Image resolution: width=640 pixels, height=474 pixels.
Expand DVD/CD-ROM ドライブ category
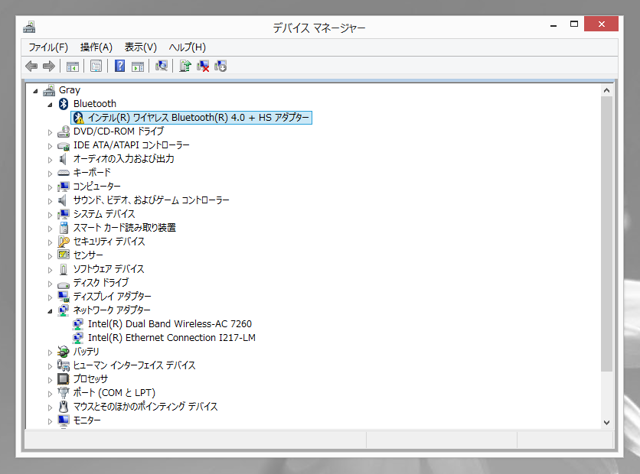coord(50,132)
